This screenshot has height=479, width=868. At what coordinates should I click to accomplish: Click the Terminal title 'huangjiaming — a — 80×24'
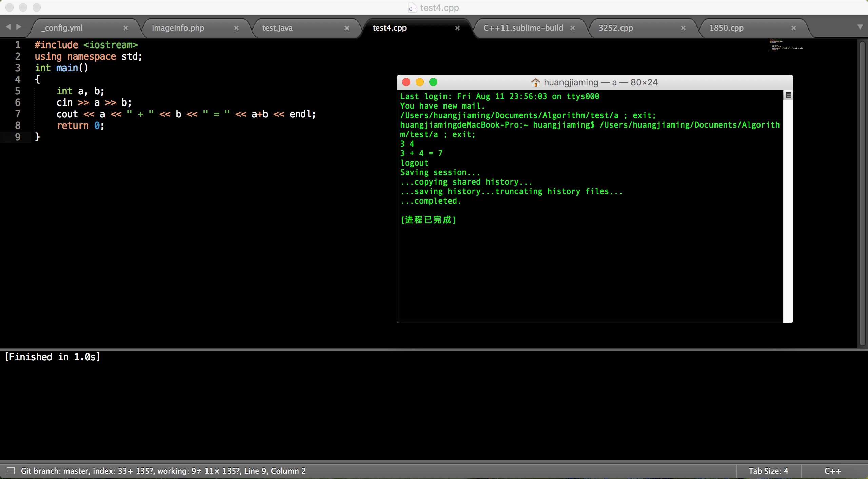[x=600, y=82]
